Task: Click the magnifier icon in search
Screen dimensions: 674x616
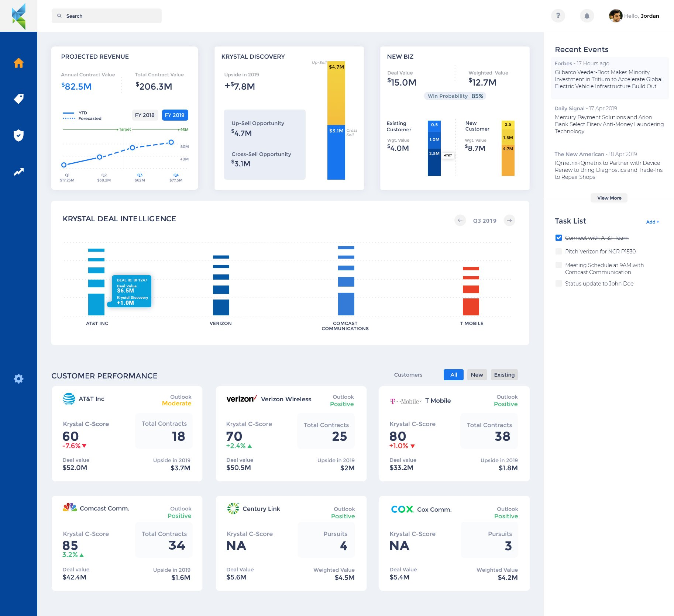Action: coord(59,16)
